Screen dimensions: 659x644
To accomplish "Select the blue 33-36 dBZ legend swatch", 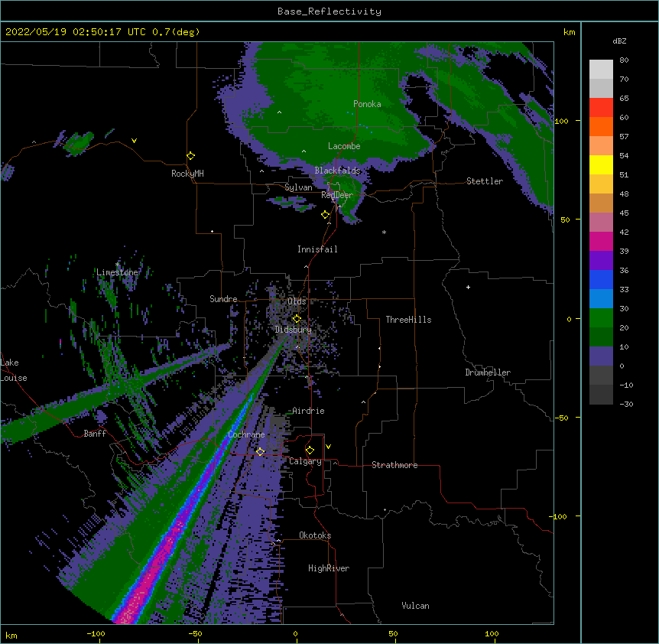I will point(601,279).
